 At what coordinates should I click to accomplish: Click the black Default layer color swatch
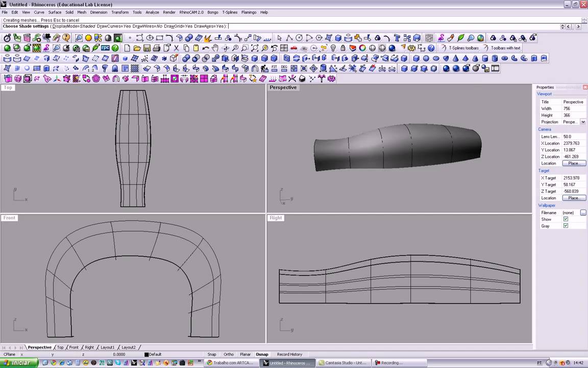coord(146,355)
